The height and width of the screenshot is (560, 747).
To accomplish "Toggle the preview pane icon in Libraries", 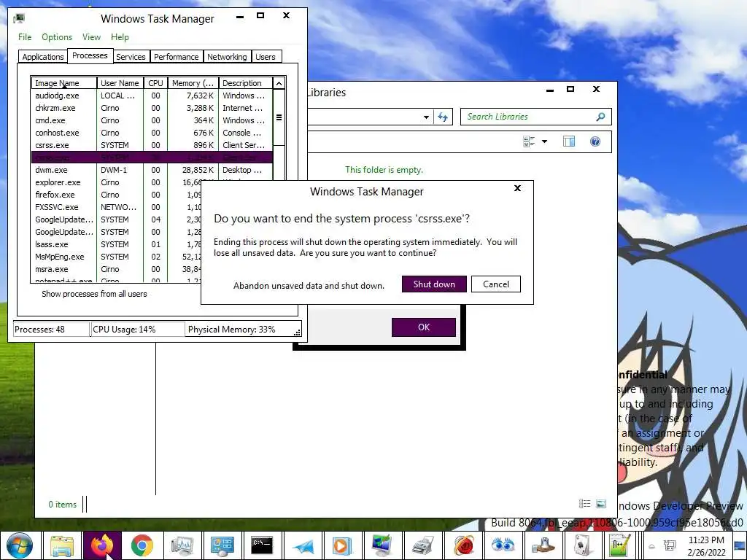I will (569, 141).
